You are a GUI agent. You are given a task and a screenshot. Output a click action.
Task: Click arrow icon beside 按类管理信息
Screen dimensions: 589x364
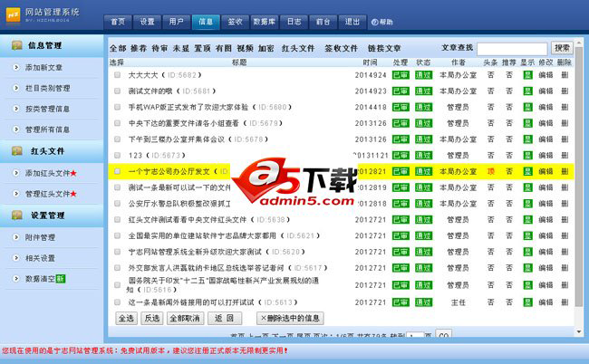click(x=15, y=109)
